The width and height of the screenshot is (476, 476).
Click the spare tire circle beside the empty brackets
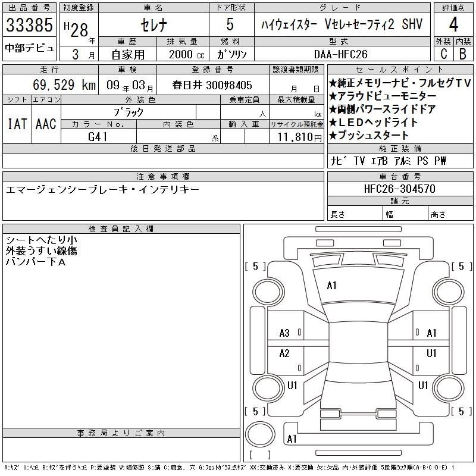tap(260, 434)
